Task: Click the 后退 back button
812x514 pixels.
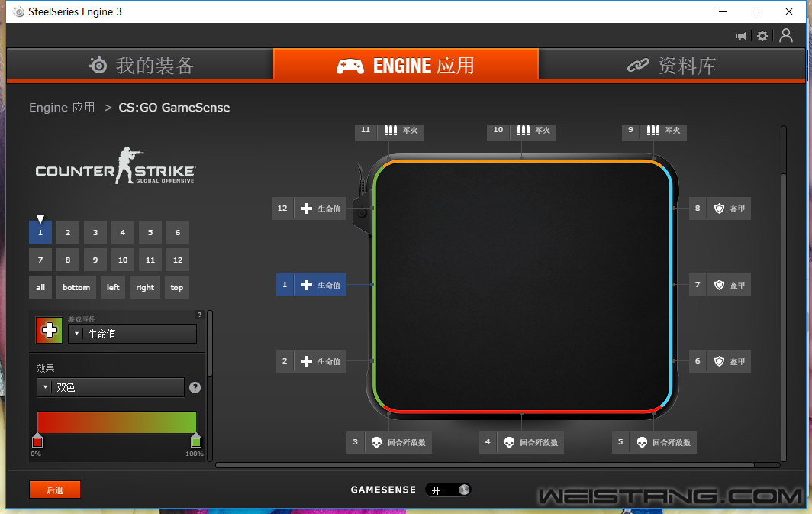Action: 55,490
